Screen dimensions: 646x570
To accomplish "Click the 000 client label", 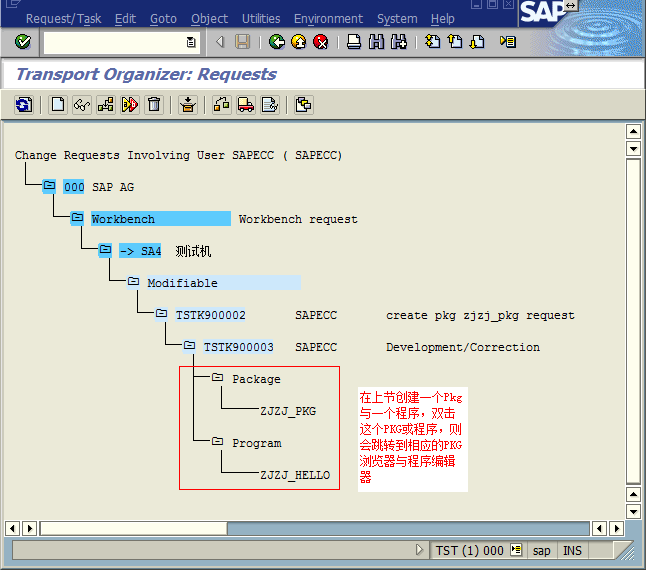I will point(74,187).
